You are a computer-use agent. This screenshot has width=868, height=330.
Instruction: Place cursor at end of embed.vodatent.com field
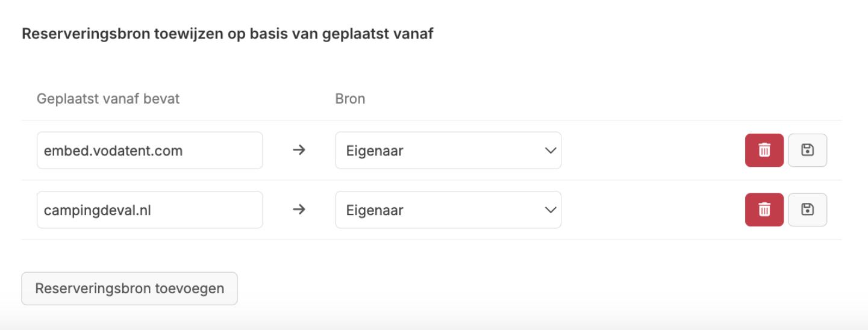tap(241, 151)
